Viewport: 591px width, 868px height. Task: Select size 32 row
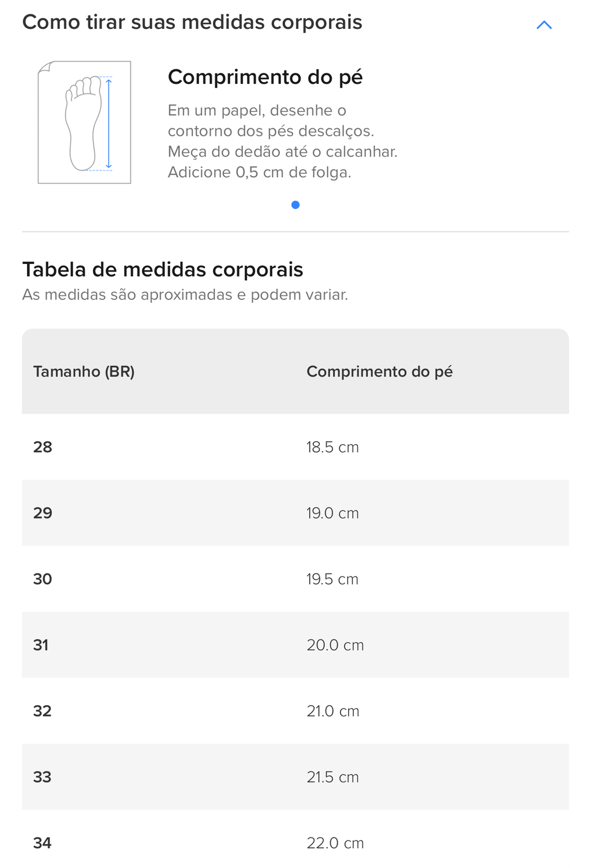(295, 710)
